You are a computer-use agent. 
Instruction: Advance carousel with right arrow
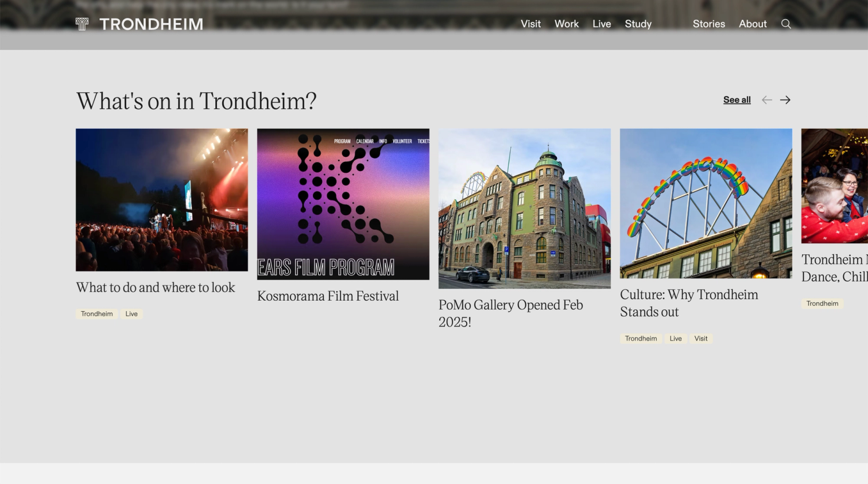[785, 99]
